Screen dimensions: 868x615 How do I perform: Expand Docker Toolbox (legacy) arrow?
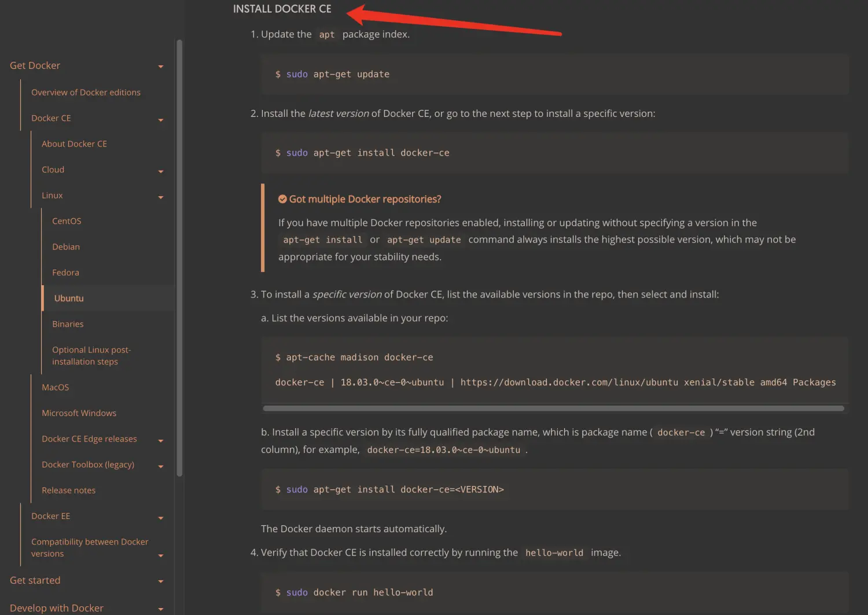click(x=161, y=467)
